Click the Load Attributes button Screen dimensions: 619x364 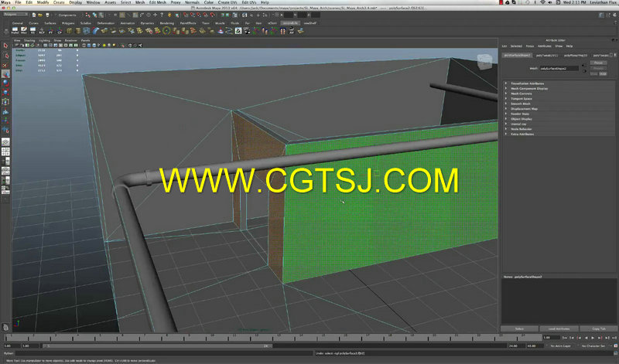click(559, 328)
